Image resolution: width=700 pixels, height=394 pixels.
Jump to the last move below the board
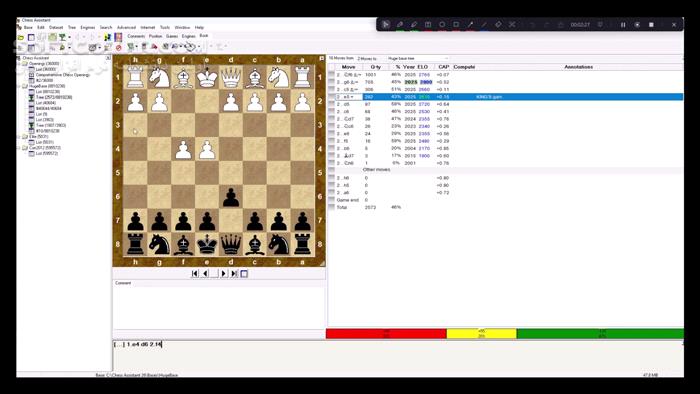(x=234, y=274)
